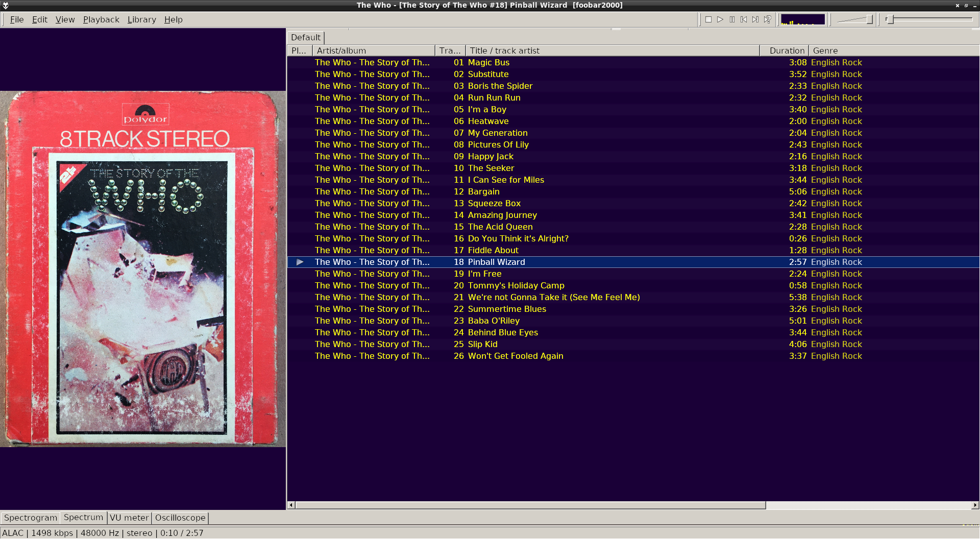Image resolution: width=980 pixels, height=539 pixels.
Task: Select the track My Generation
Action: pos(633,133)
